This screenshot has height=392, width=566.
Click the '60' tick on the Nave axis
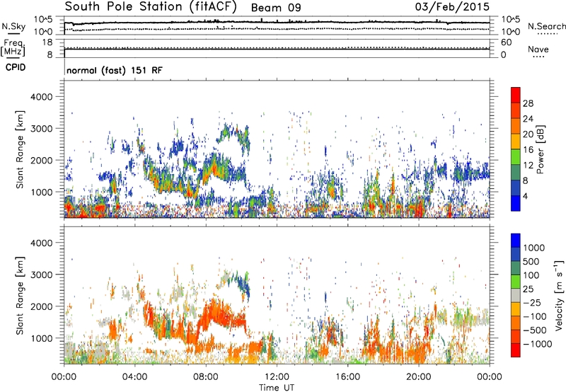pos(507,42)
